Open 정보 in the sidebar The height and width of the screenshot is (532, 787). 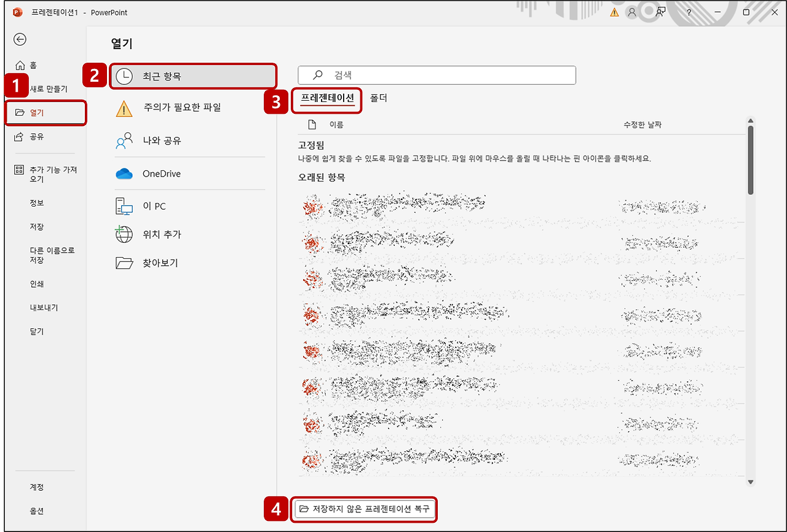coord(37,203)
